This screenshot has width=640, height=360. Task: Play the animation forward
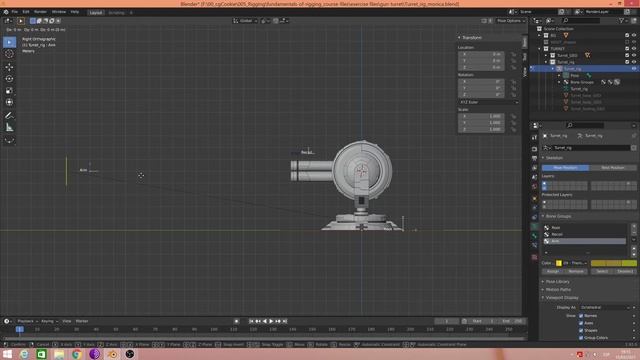[271, 321]
